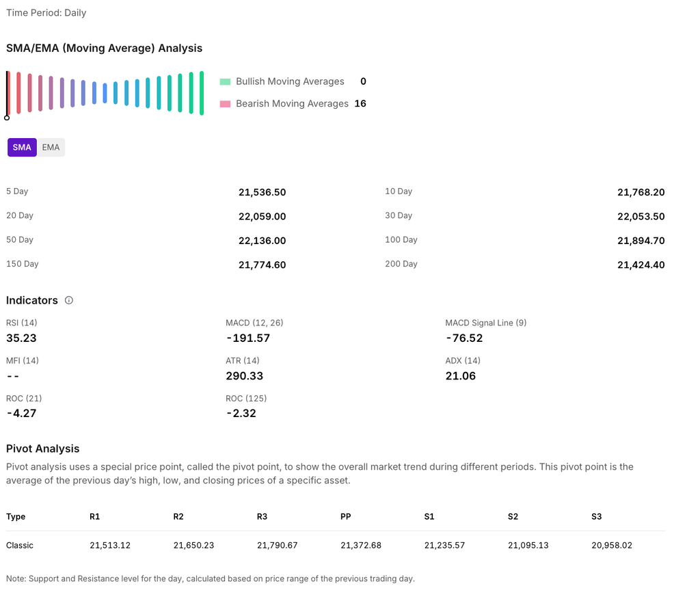Click the PP column header
The image size is (700, 601).
click(x=345, y=517)
